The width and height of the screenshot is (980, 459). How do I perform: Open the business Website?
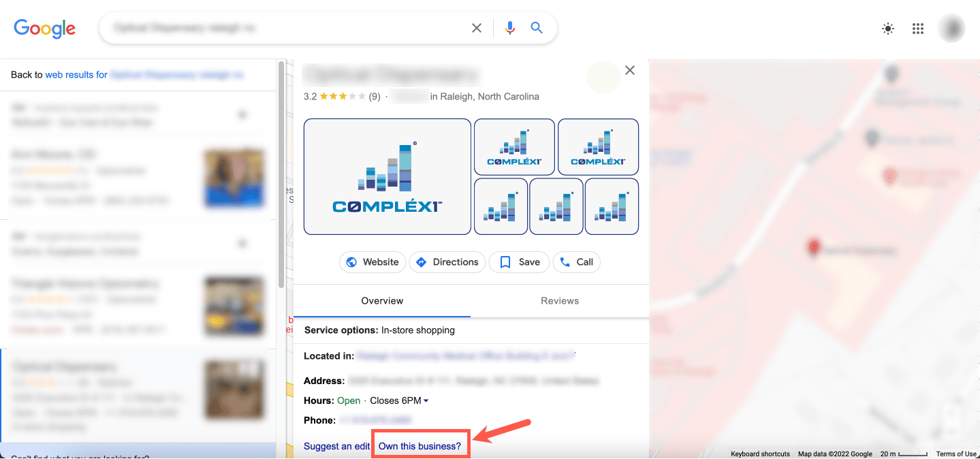[373, 262]
